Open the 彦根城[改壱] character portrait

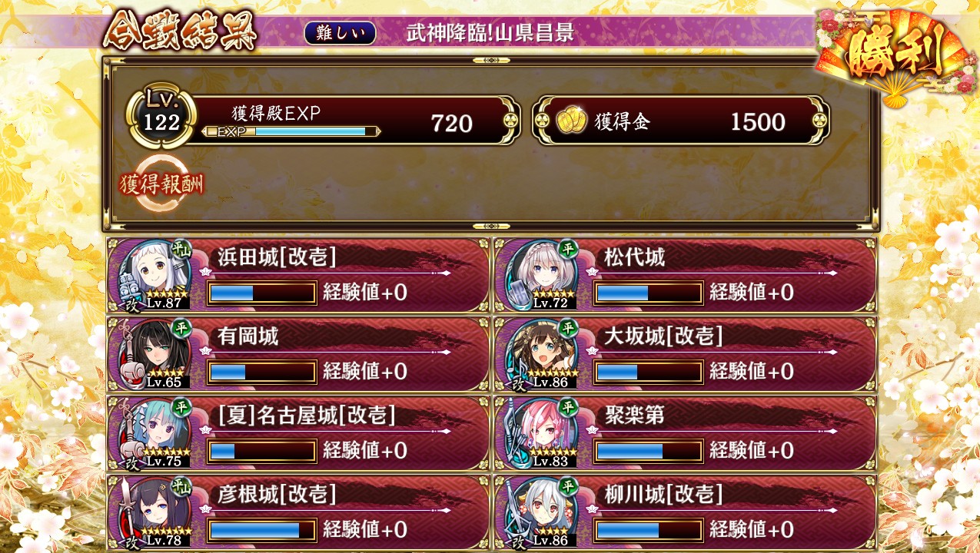154,512
